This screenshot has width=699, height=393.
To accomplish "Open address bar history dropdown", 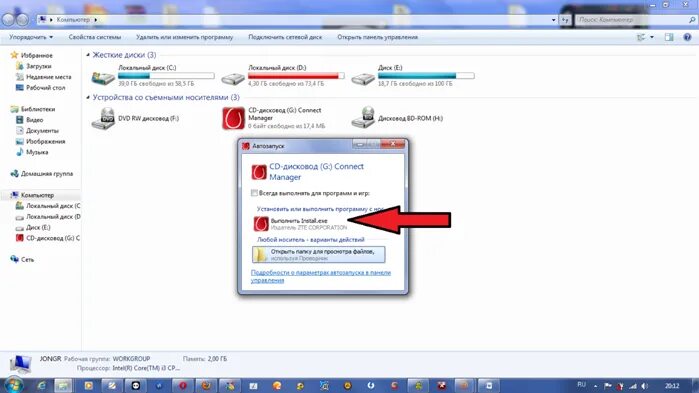I will pyautogui.click(x=553, y=20).
